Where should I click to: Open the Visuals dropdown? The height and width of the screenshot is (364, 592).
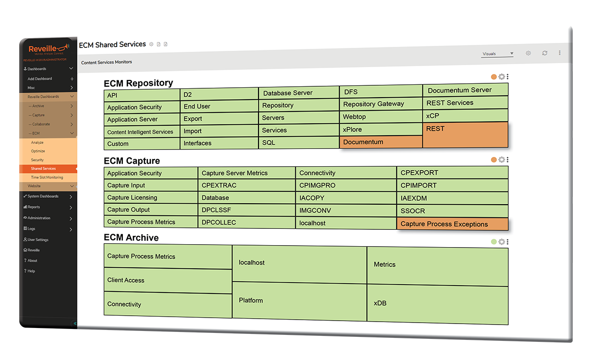tap(497, 54)
